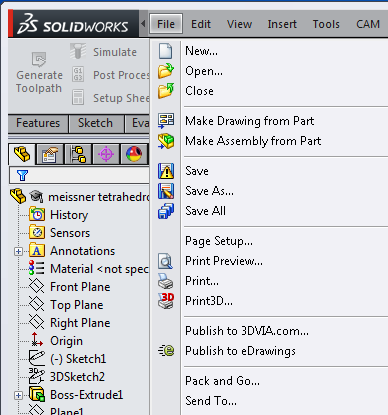Select 3DSketch2 in the feature tree
The width and height of the screenshot is (388, 415).
pos(77,377)
